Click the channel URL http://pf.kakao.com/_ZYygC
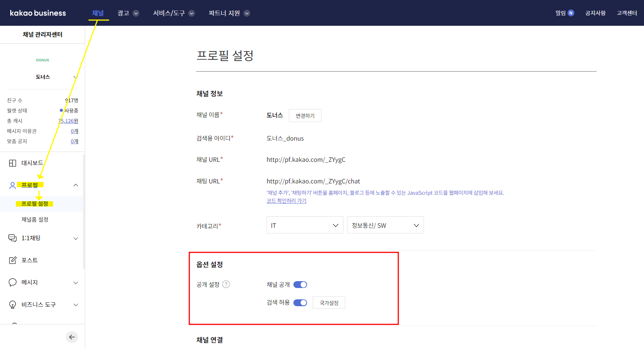Image resolution: width=644 pixels, height=349 pixels. (x=306, y=160)
